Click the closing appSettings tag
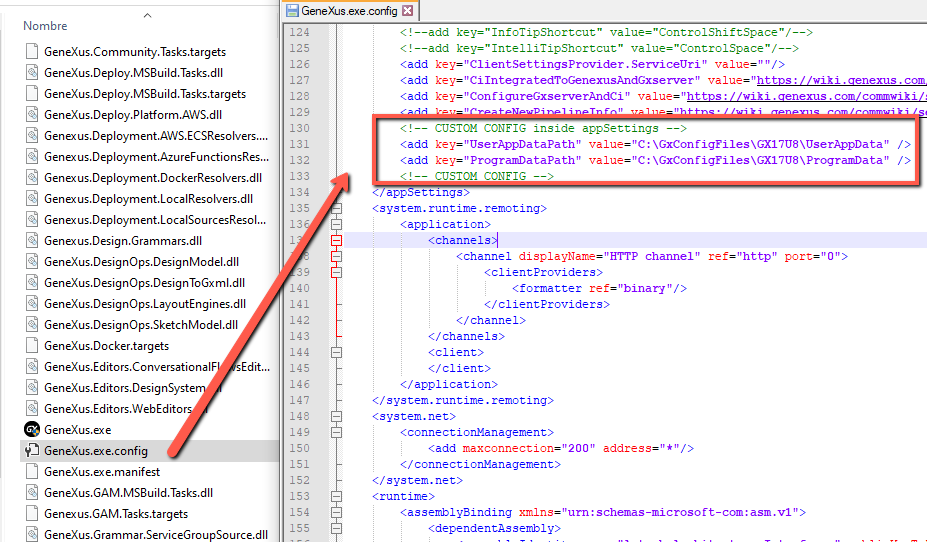 click(421, 192)
